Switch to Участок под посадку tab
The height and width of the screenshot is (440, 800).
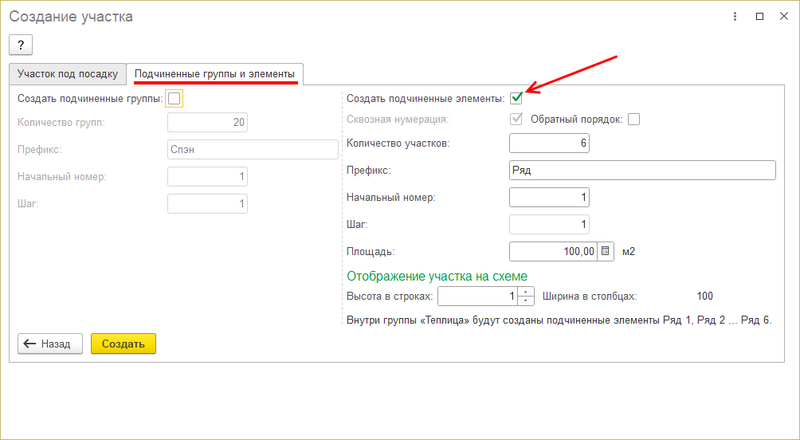point(67,74)
